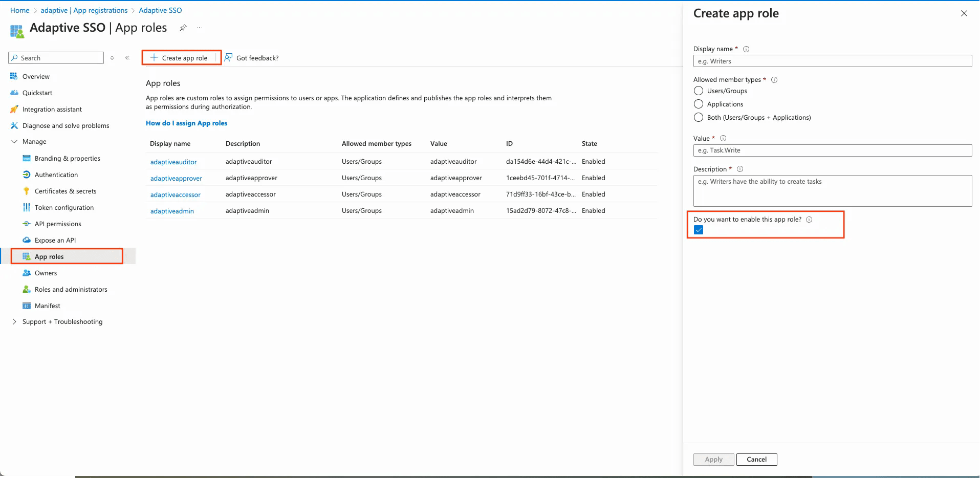Click the Token configuration icon
Screen dimensions: 980x478
(27, 207)
